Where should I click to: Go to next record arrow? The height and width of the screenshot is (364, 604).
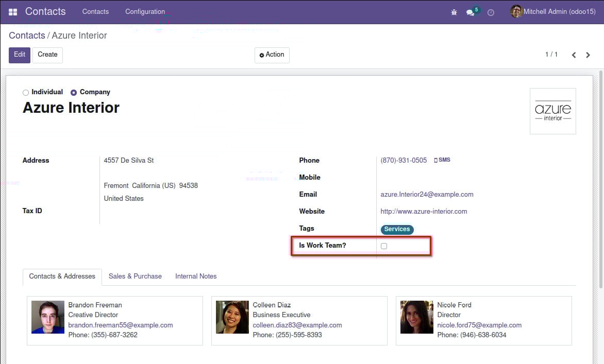(588, 55)
